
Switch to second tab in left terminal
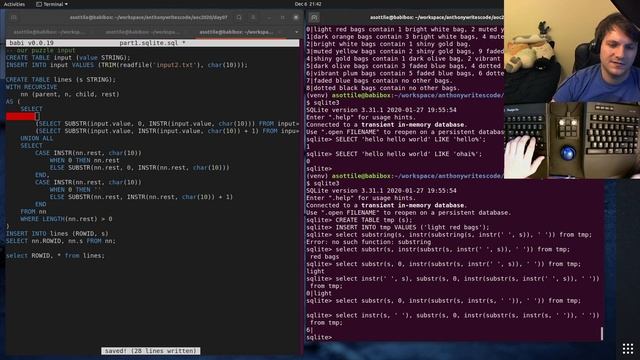coord(143,32)
